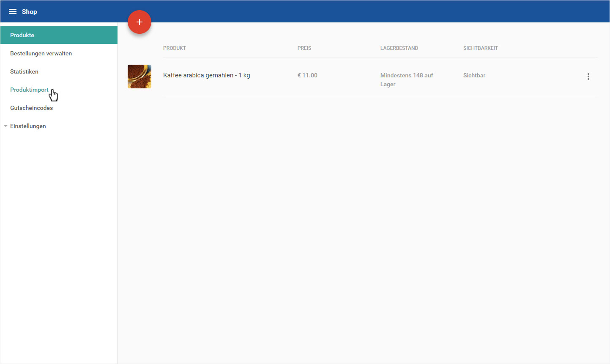Click the SICHTBARKEIT column header
Image resolution: width=610 pixels, height=364 pixels.
click(x=481, y=48)
